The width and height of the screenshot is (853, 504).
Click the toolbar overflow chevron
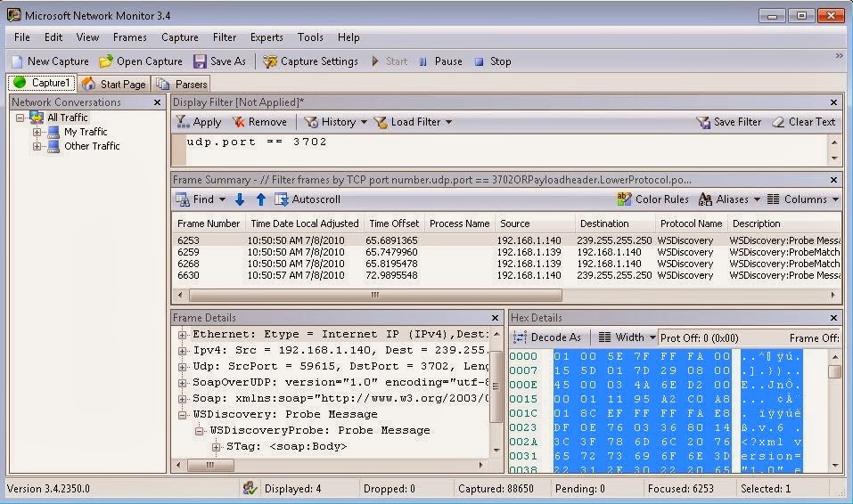coord(840,56)
